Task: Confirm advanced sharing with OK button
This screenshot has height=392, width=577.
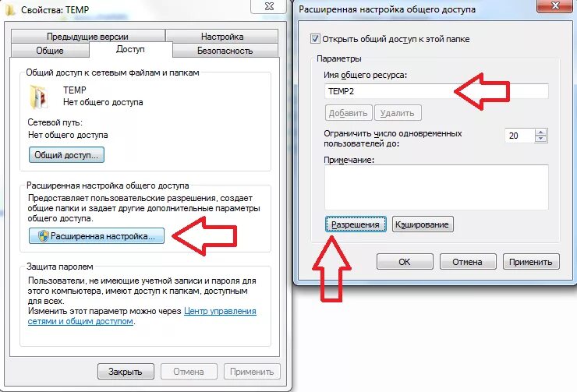Action: (x=405, y=262)
